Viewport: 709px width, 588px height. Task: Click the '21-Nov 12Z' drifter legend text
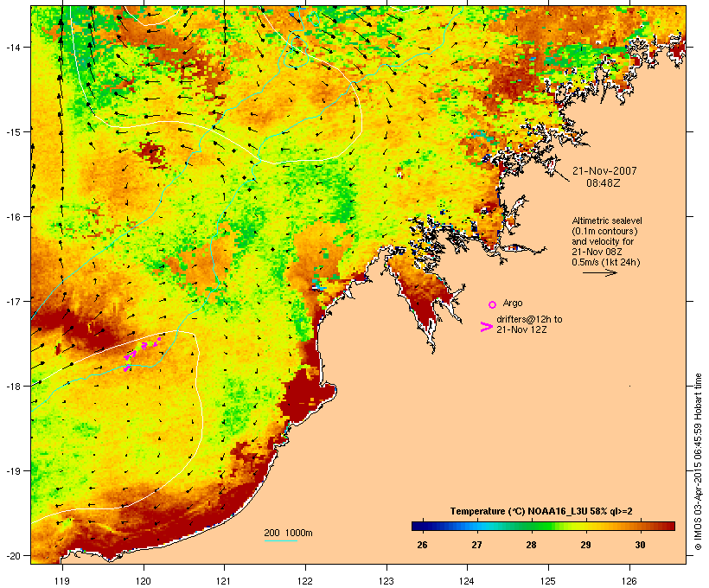(521, 329)
